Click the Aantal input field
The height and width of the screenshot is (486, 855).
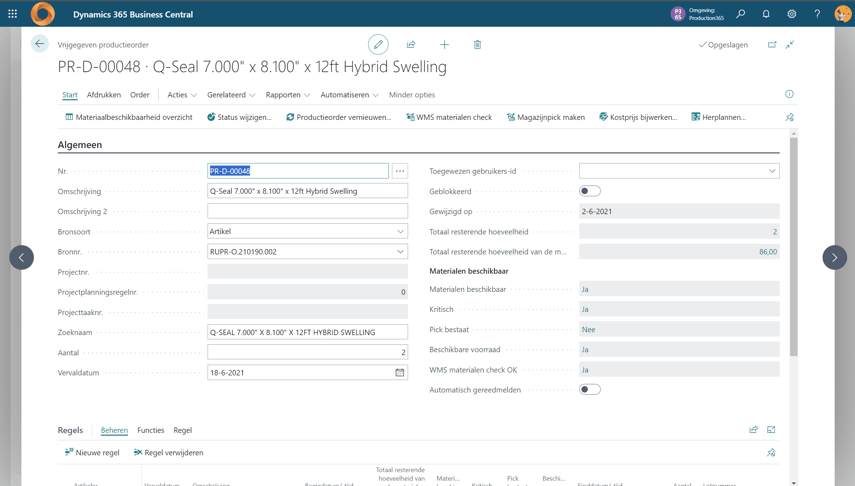(308, 352)
